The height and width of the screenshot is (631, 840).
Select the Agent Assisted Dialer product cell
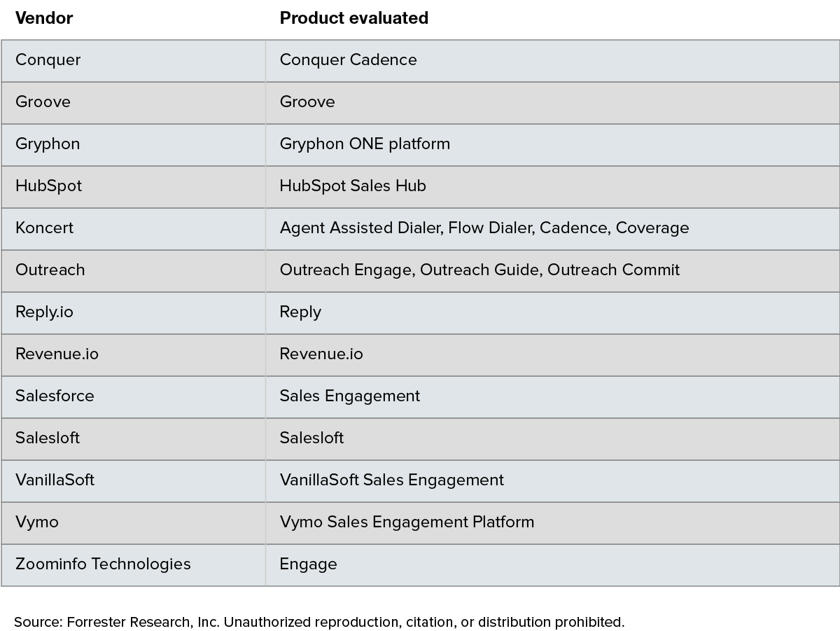tap(552, 229)
